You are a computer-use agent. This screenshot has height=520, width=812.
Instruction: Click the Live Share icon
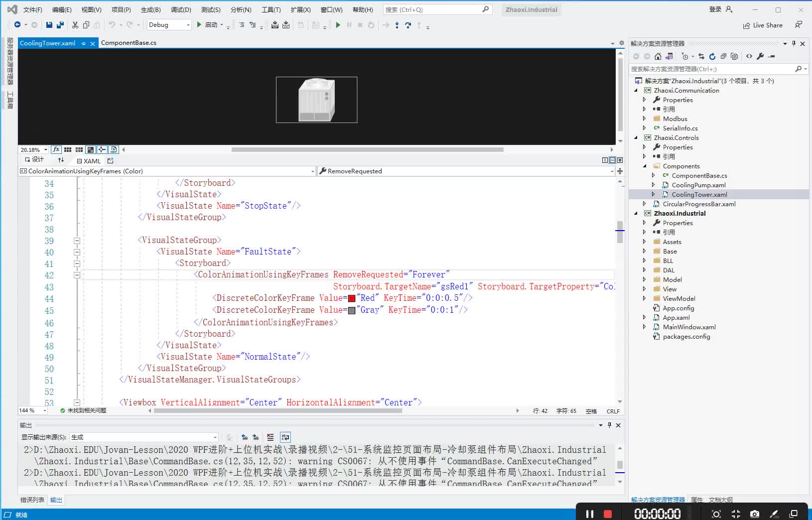(746, 25)
